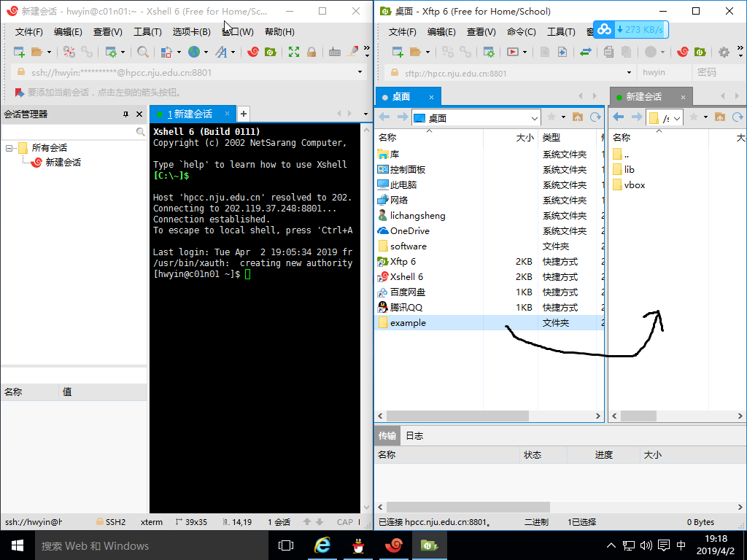Open the 工具(T) menu in Xshell
Screen dimensions: 747x560
(147, 32)
